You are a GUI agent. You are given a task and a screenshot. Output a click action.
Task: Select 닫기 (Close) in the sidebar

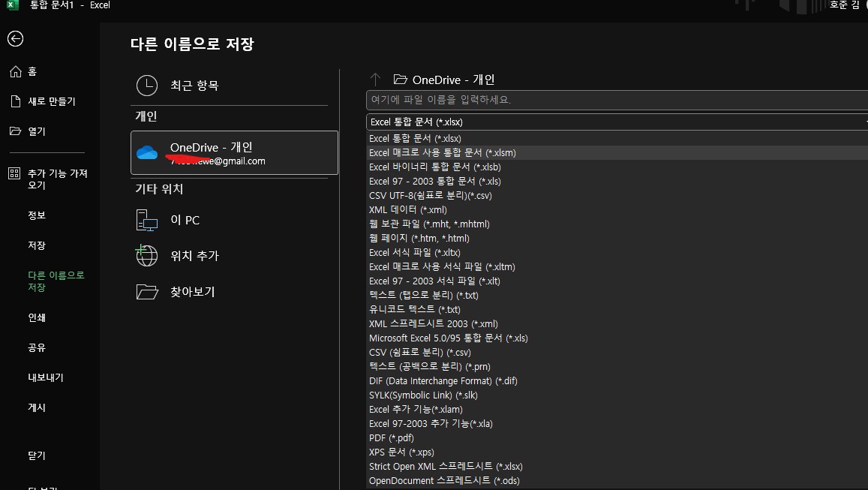[x=37, y=455]
